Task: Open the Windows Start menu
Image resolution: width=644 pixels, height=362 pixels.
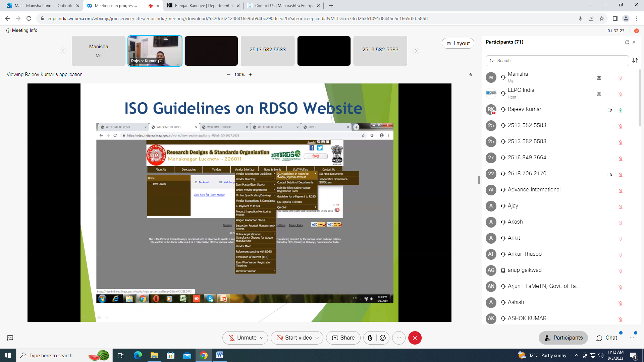Action: click(8, 355)
